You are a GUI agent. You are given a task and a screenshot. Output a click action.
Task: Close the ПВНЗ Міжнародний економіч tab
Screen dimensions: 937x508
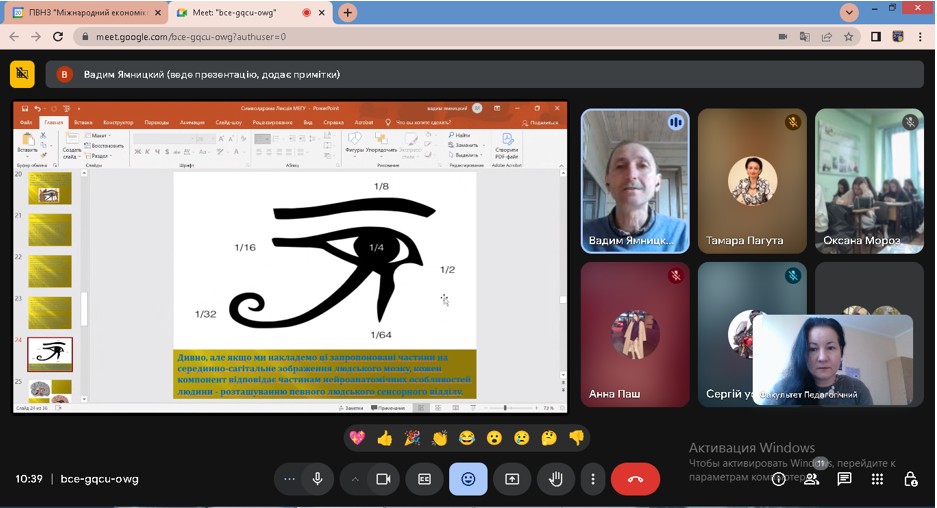[x=158, y=13]
